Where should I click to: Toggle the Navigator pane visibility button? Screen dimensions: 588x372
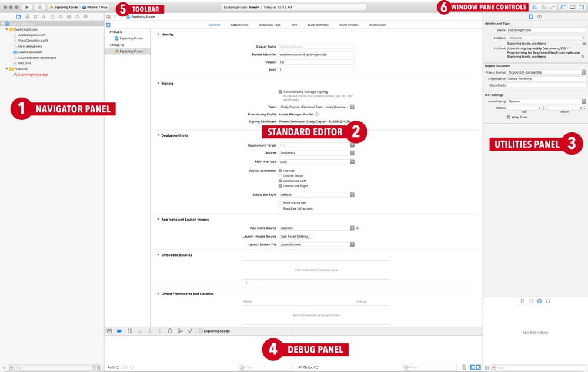point(563,7)
